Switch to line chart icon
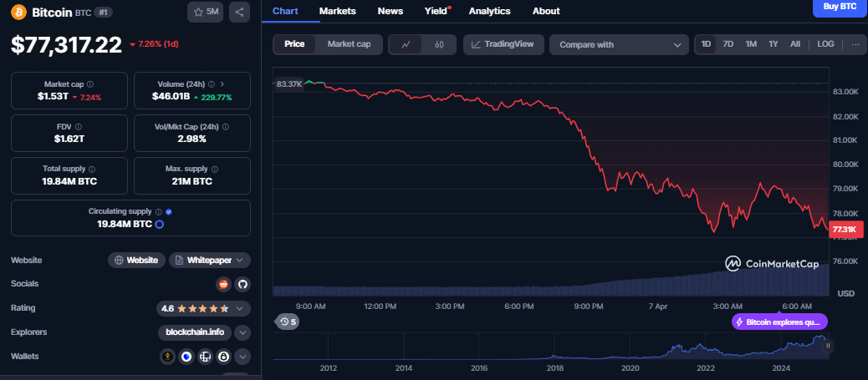This screenshot has width=868, height=380. click(406, 45)
